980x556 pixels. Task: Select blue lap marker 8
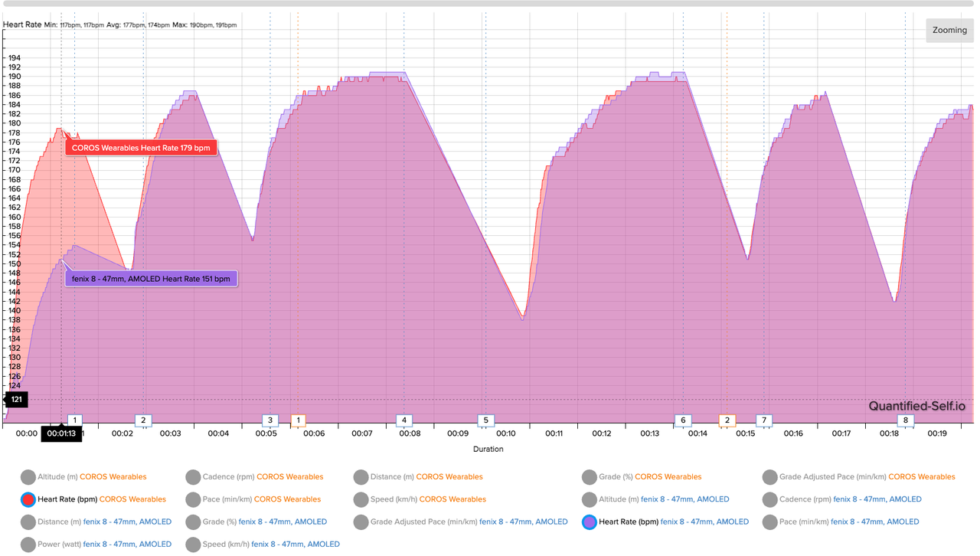point(906,420)
